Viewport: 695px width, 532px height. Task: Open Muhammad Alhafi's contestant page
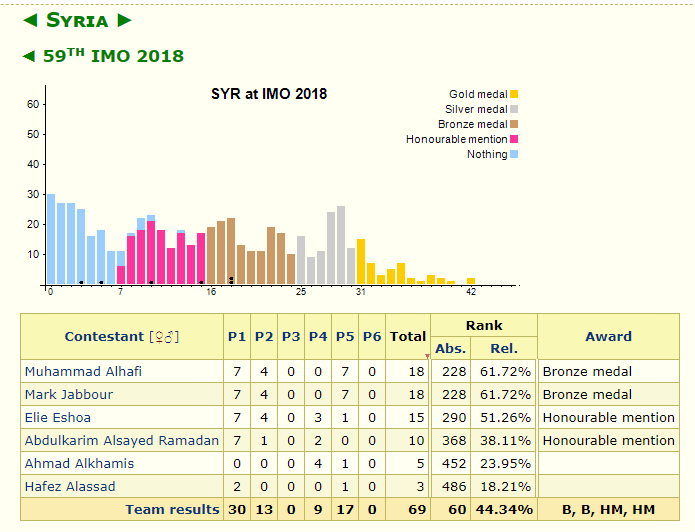(x=83, y=371)
